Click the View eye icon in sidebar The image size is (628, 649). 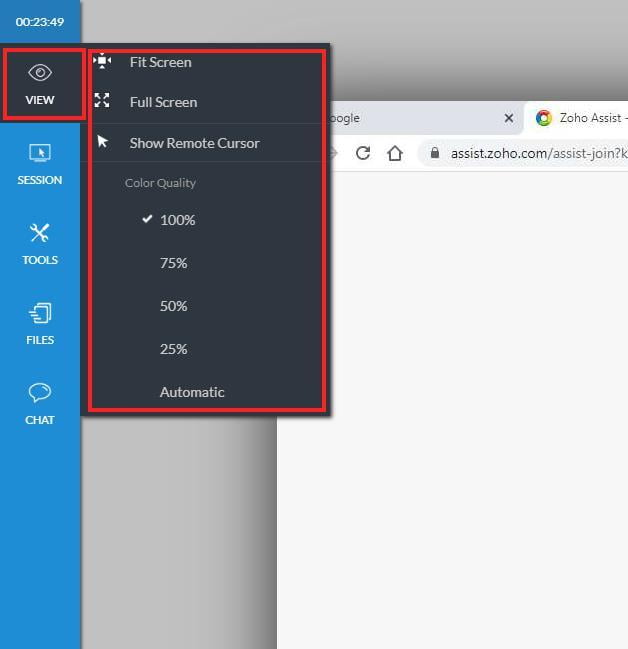click(40, 73)
